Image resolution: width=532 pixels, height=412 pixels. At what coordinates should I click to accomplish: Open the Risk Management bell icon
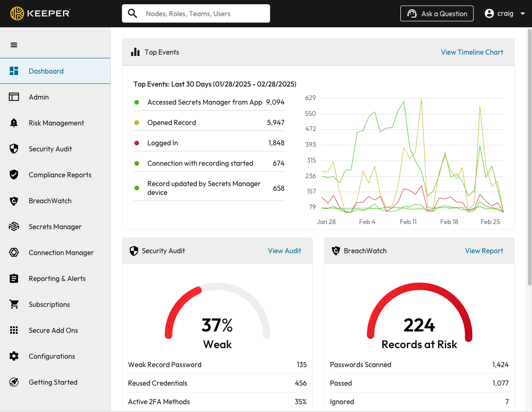(14, 123)
